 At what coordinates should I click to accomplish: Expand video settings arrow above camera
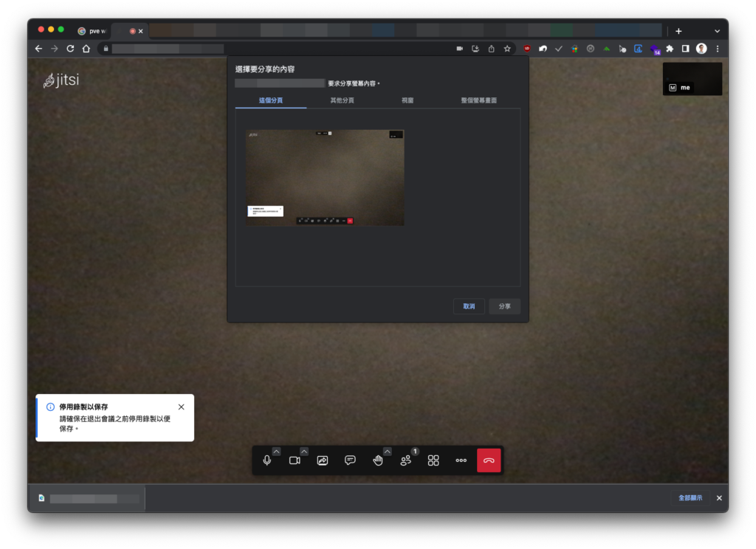(303, 452)
